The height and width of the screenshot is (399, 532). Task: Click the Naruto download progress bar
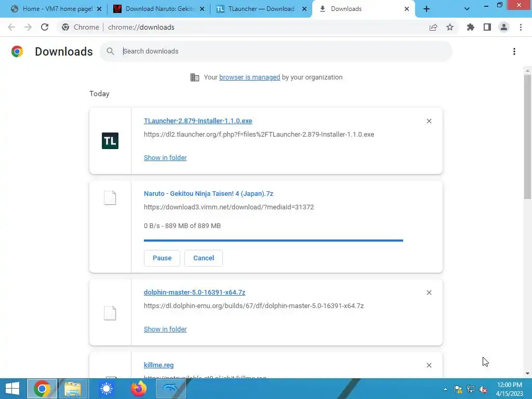tap(273, 241)
